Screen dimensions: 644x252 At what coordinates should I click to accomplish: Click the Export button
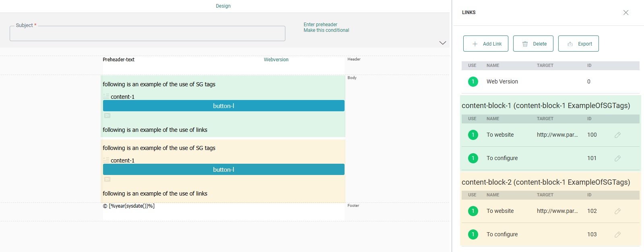[x=578, y=44]
